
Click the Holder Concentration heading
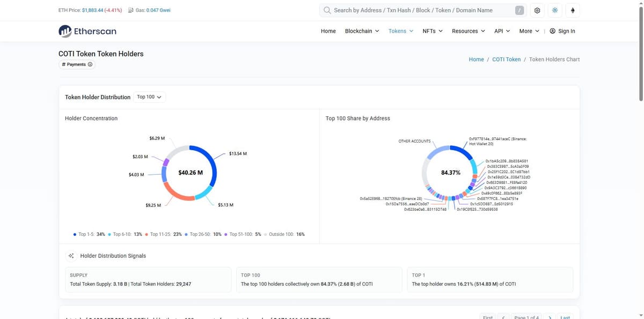click(91, 118)
